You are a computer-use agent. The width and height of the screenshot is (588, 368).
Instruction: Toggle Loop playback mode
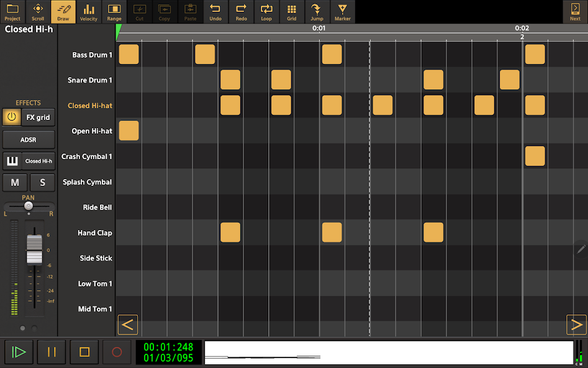266,12
